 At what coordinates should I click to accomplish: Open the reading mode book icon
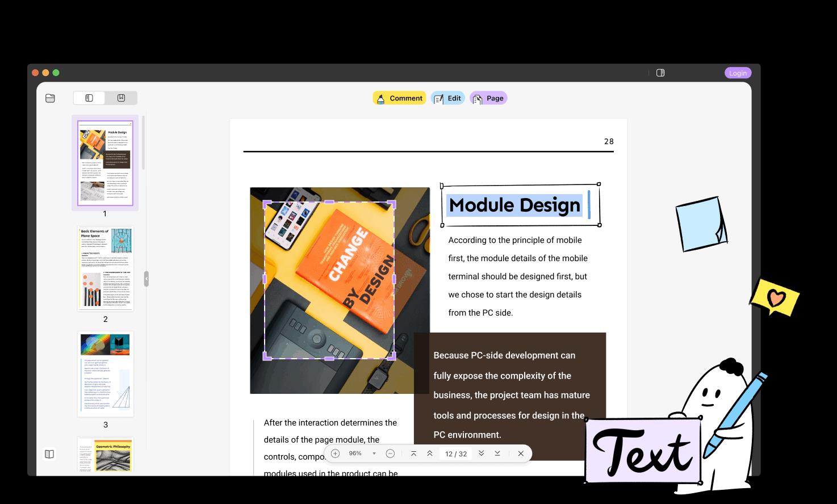coord(49,454)
